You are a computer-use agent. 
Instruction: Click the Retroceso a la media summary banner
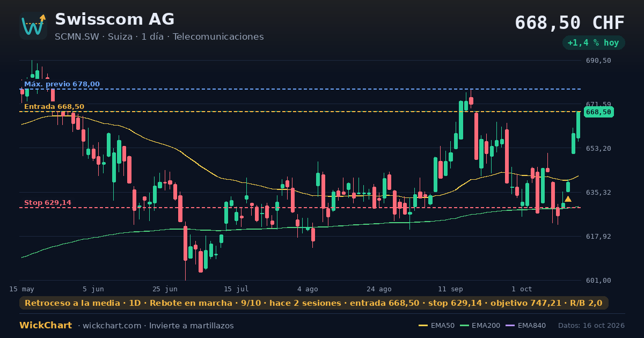(314, 303)
